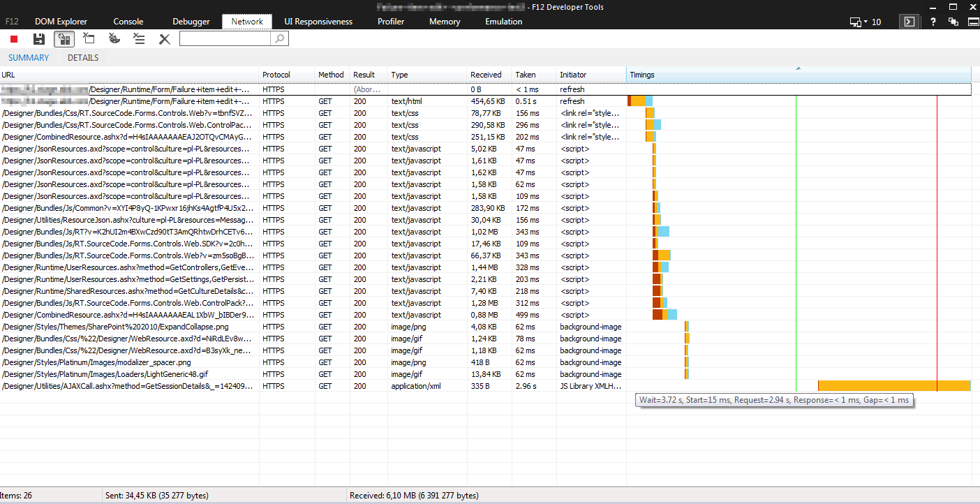
Task: Sort by the Taken column header
Action: point(534,75)
